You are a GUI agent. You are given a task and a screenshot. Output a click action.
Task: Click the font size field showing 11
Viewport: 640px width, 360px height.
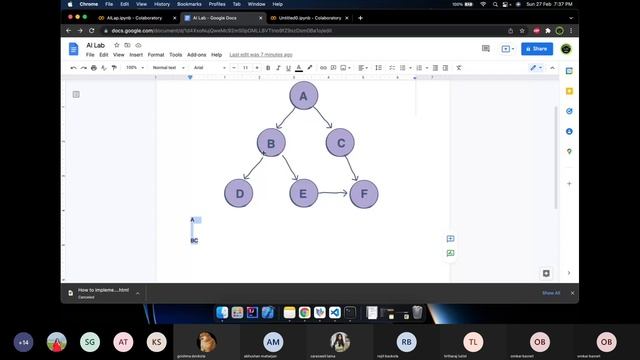coord(245,68)
